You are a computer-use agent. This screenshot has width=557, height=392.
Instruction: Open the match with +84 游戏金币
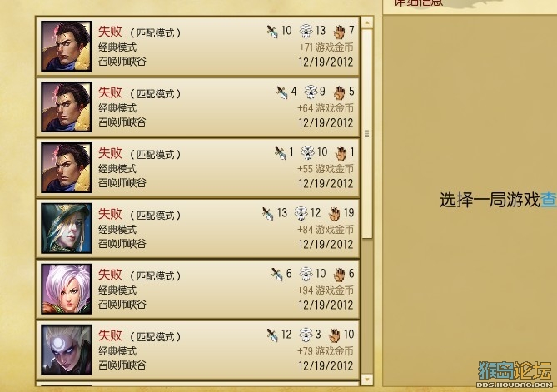(x=198, y=228)
